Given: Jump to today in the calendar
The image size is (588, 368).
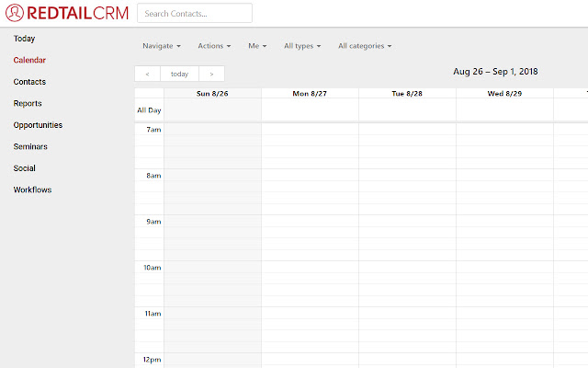Looking at the screenshot, I should pyautogui.click(x=180, y=74).
